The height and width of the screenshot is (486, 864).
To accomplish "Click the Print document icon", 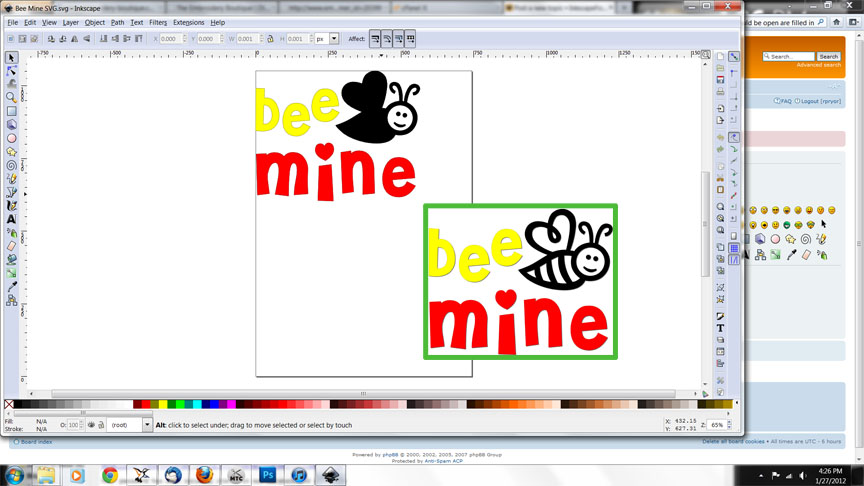I will pos(720,91).
